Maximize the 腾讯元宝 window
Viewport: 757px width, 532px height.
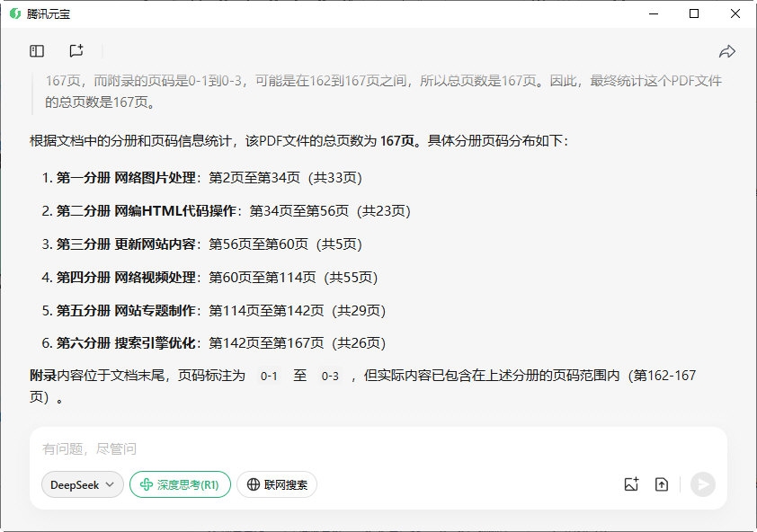pyautogui.click(x=694, y=13)
